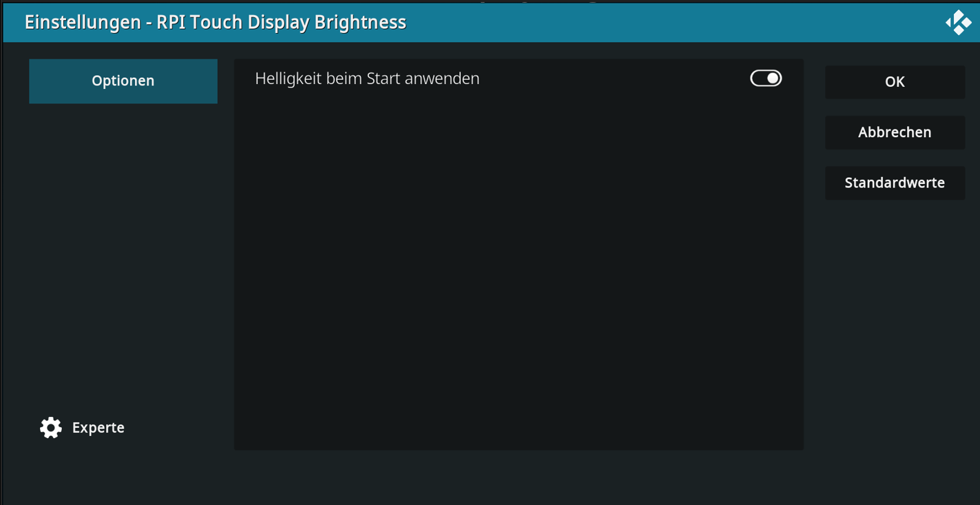Click the word Start in the setting label
This screenshot has height=505, width=980.
coord(382,79)
